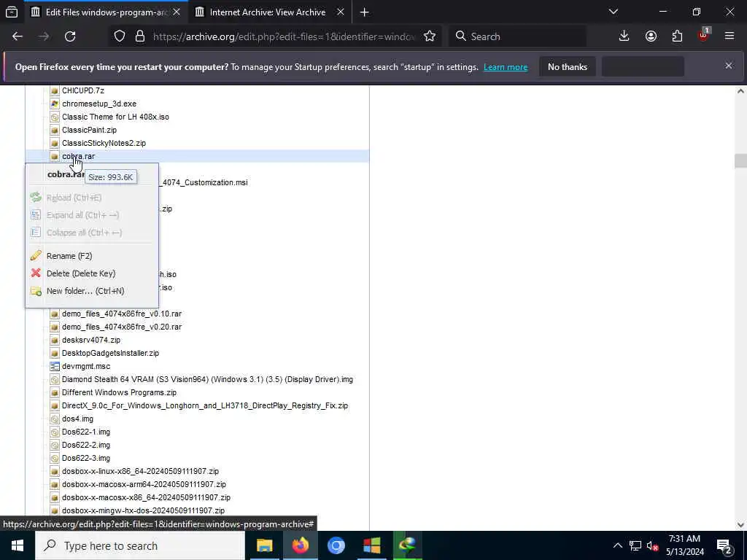This screenshot has height=560, width=747.
Task: Close the Internet Archive View Archive tab
Action: [340, 12]
